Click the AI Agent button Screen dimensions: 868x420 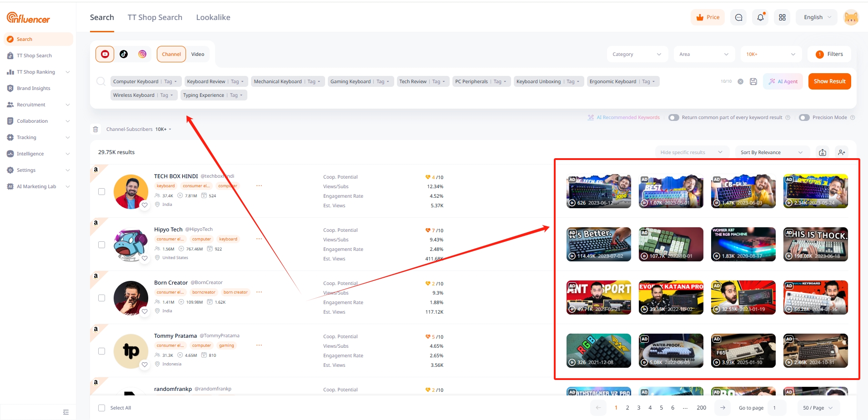point(783,81)
